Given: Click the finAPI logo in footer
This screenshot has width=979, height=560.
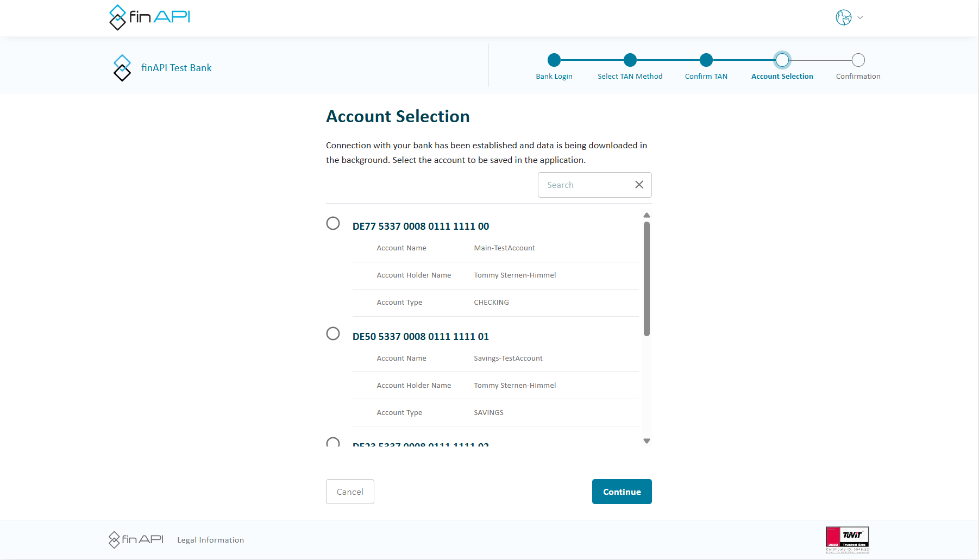Looking at the screenshot, I should pos(136,539).
